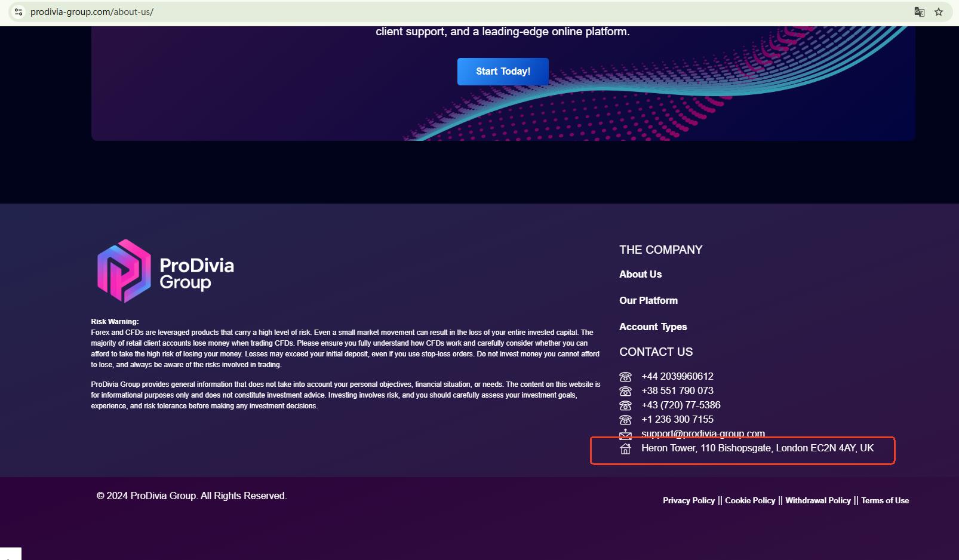Click phone icon beside +1 236 300 7155
The height and width of the screenshot is (560, 959).
point(625,420)
